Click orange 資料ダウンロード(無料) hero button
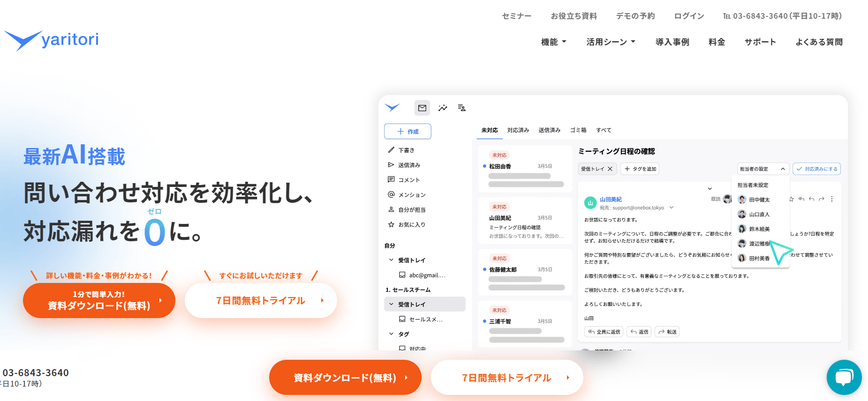Image resolution: width=868 pixels, height=401 pixels. click(x=99, y=300)
